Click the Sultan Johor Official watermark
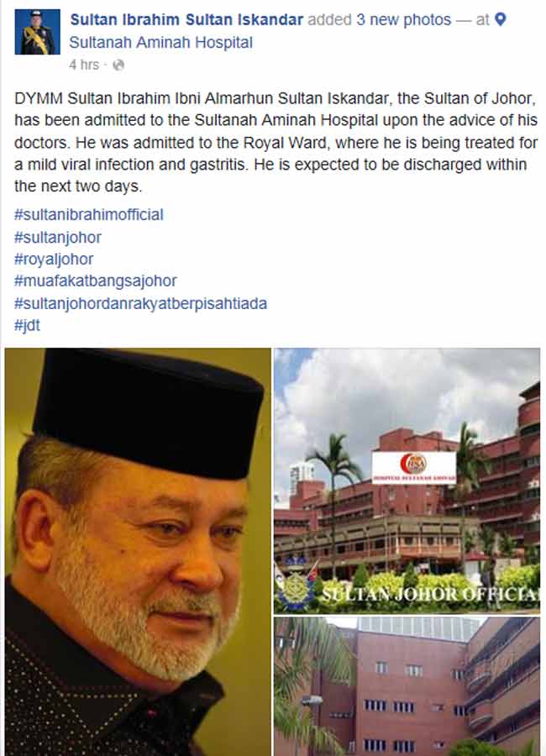This screenshot has width=546, height=756. (430, 594)
